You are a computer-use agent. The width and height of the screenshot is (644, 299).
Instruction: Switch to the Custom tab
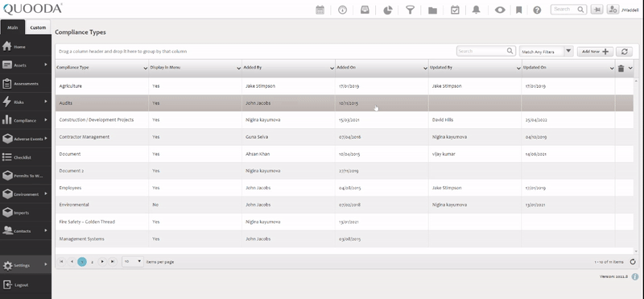pos(38,27)
